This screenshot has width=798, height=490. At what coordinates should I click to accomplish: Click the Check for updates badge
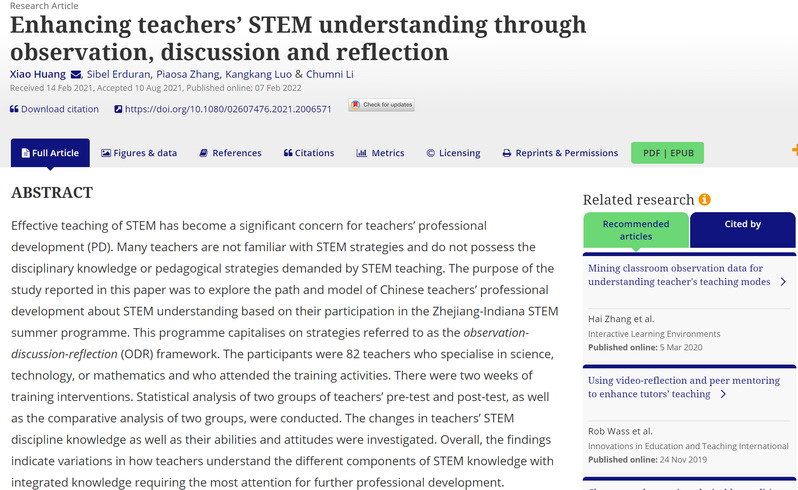tap(381, 105)
